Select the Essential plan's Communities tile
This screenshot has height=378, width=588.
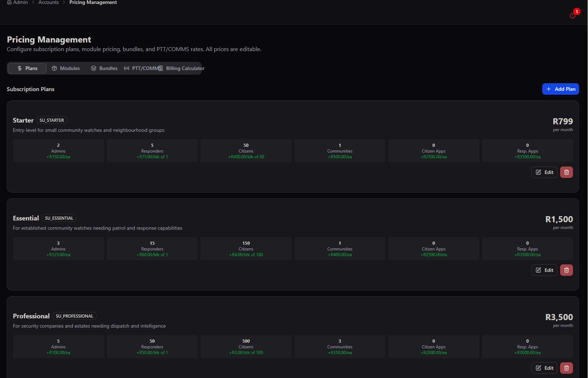pyautogui.click(x=340, y=249)
